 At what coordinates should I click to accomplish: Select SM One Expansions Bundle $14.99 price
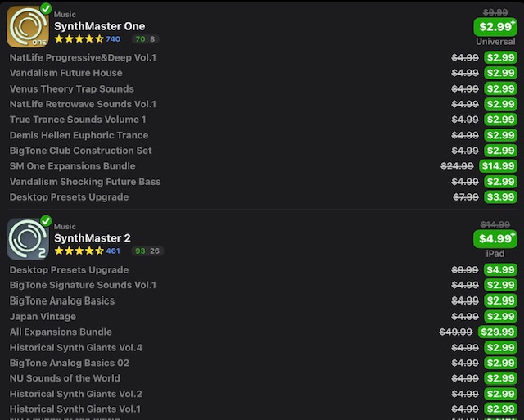[x=498, y=166]
